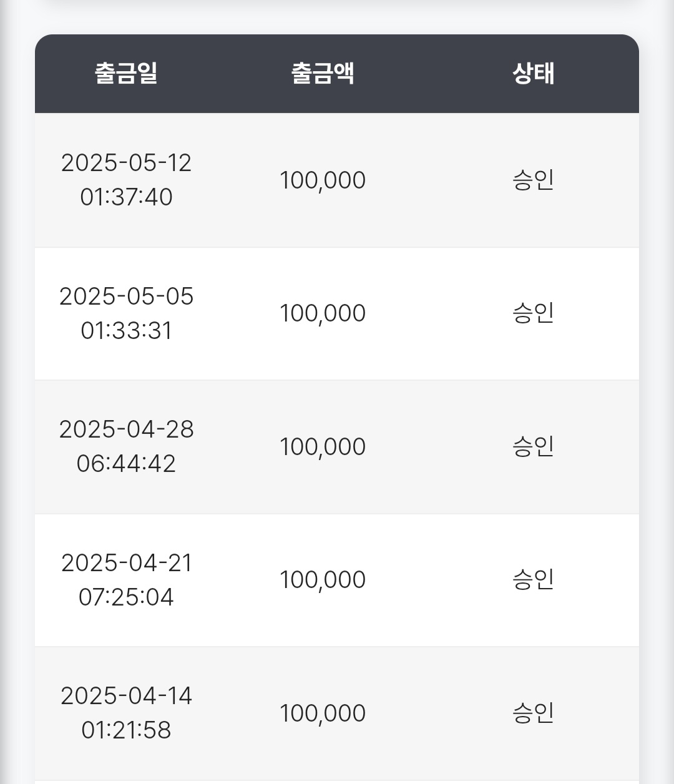This screenshot has height=784, width=674.
Task: Select the 2025-04-28 06:44:42 withdrawal date
Action: pyautogui.click(x=127, y=446)
